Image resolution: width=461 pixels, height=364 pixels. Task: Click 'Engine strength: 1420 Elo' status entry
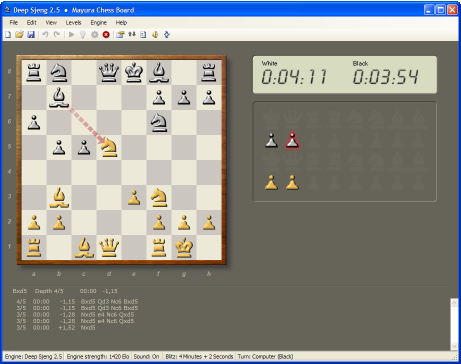pyautogui.click(x=98, y=357)
